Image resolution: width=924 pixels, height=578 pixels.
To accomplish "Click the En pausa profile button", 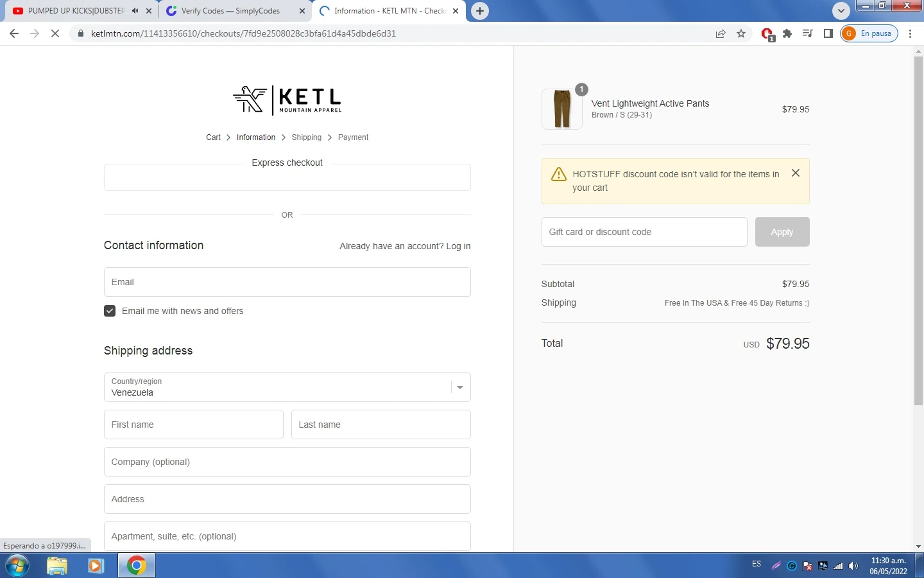I will point(869,33).
